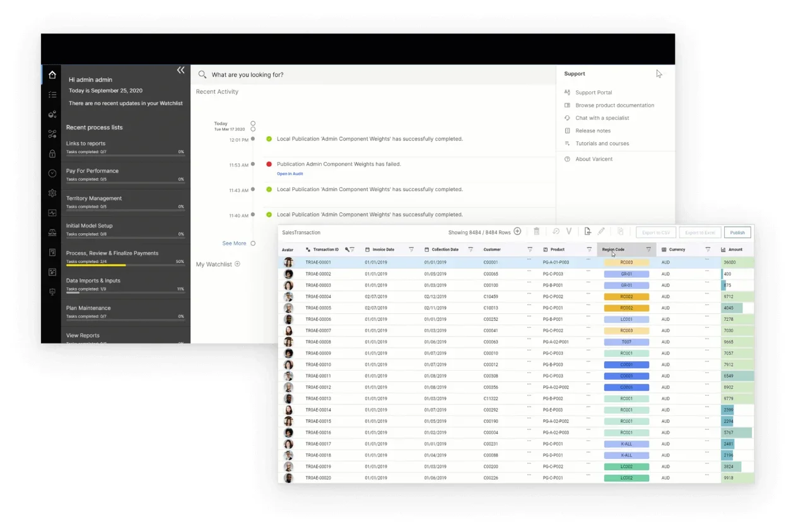The image size is (796, 532).
Task: Open the document page icon in the sidebar
Action: (x=52, y=252)
